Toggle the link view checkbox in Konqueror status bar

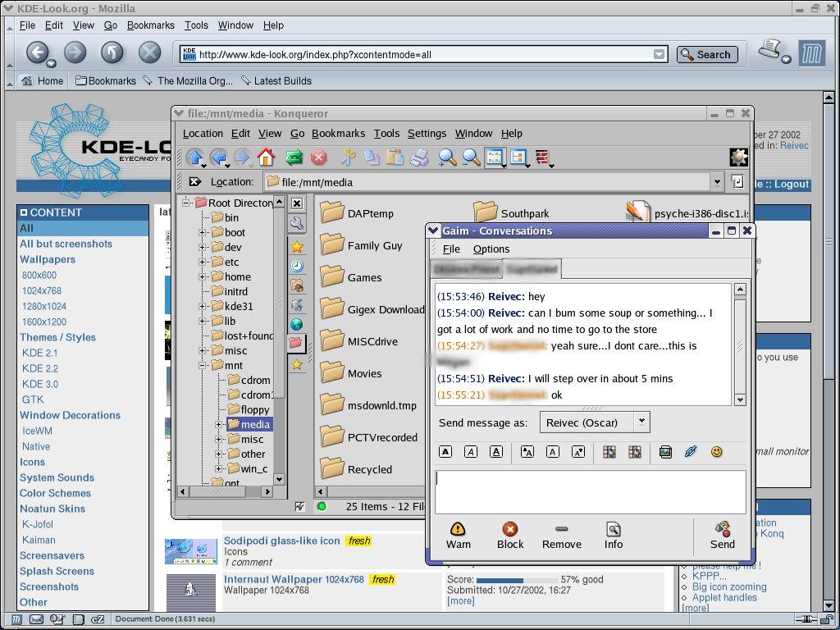click(x=299, y=506)
